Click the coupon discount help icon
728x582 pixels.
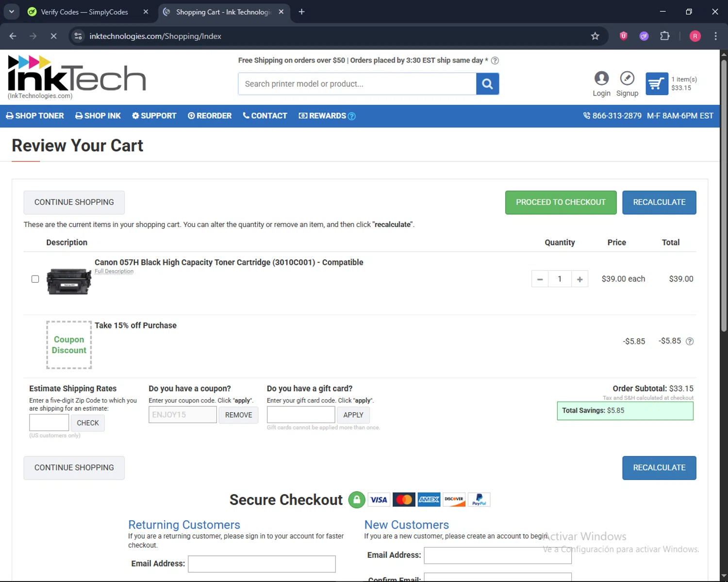pos(690,341)
